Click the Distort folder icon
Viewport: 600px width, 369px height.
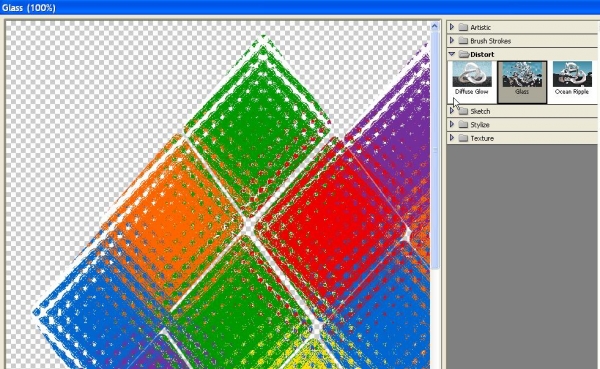464,54
